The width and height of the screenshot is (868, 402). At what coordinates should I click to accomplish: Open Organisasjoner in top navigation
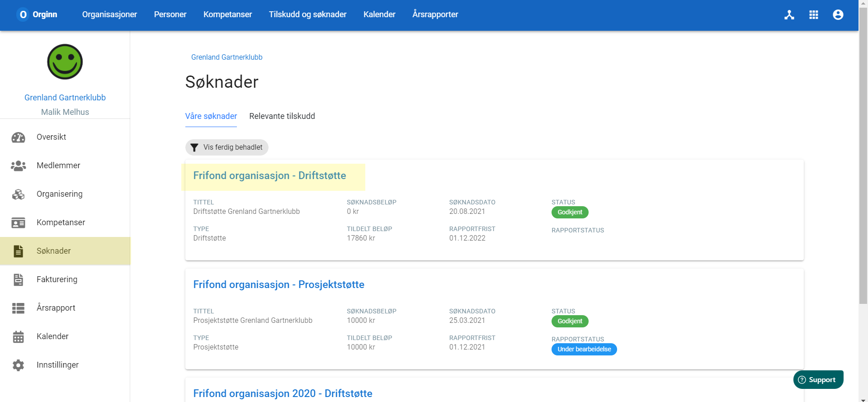[x=109, y=14]
